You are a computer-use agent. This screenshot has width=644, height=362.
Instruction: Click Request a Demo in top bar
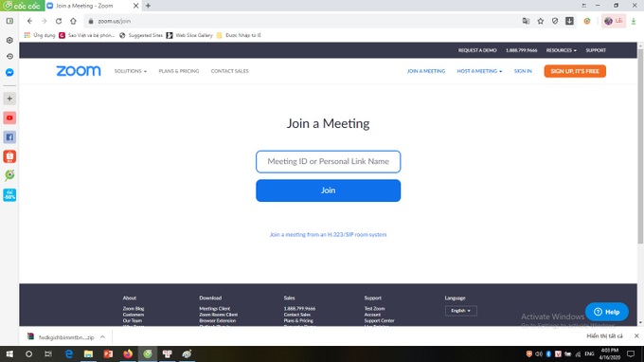pyautogui.click(x=477, y=50)
